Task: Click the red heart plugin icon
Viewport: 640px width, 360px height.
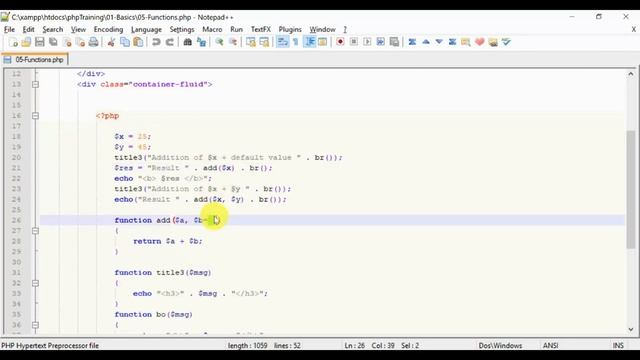Action: click(x=480, y=42)
